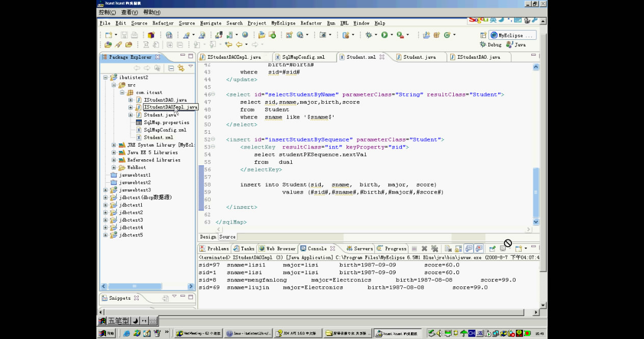Open the Refactor menu
Image resolution: width=644 pixels, height=339 pixels.
tap(163, 23)
